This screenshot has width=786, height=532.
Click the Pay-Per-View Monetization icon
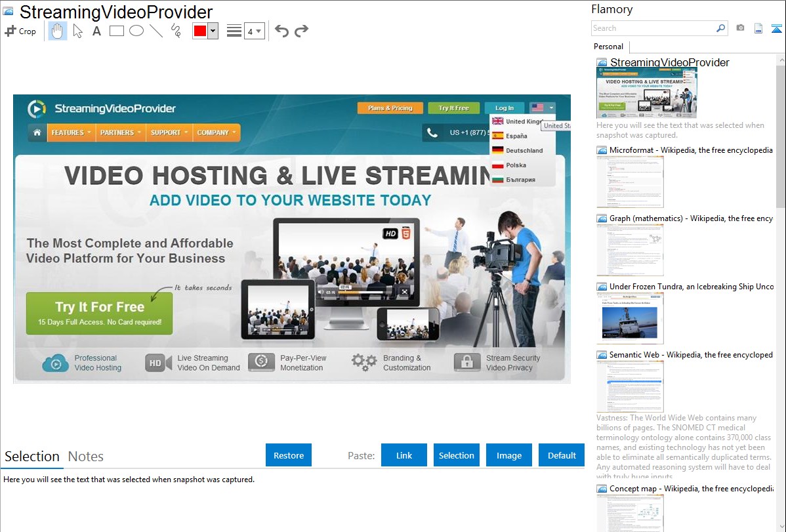tap(261, 362)
